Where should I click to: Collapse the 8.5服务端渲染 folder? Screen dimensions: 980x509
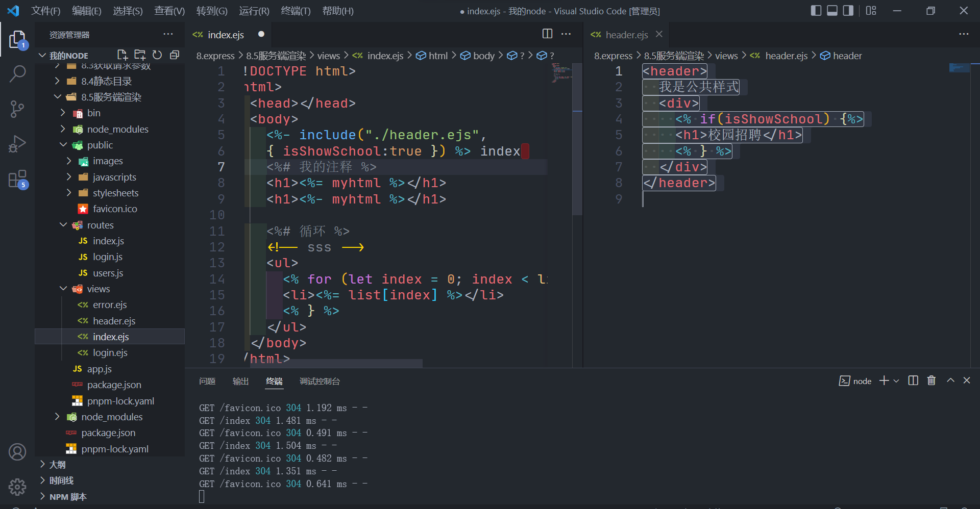click(x=111, y=97)
